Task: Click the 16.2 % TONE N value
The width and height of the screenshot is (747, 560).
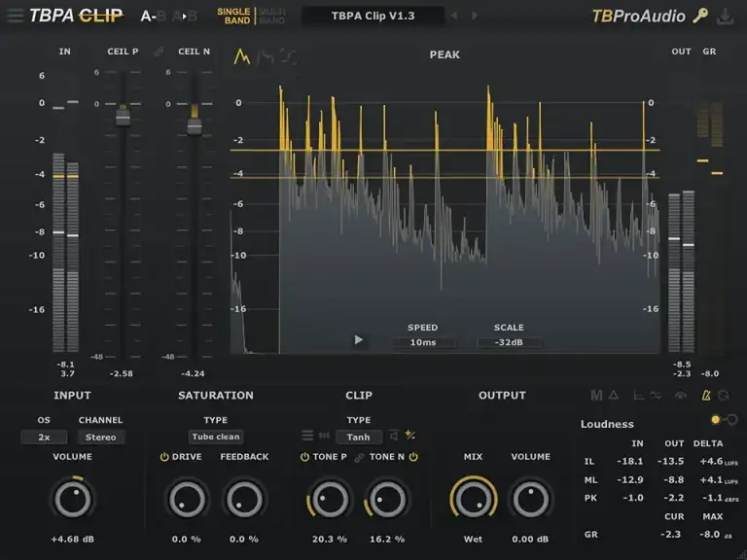Action: pos(387,539)
